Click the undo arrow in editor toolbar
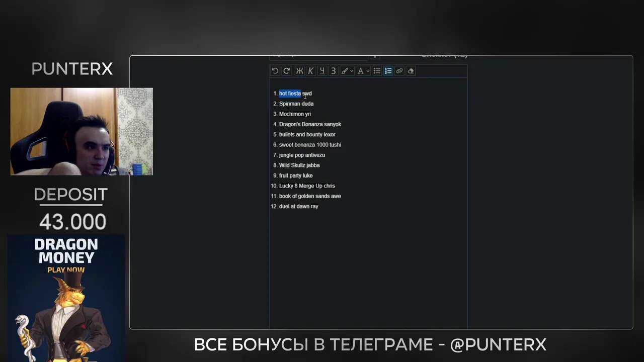This screenshot has width=644, height=362. (275, 71)
